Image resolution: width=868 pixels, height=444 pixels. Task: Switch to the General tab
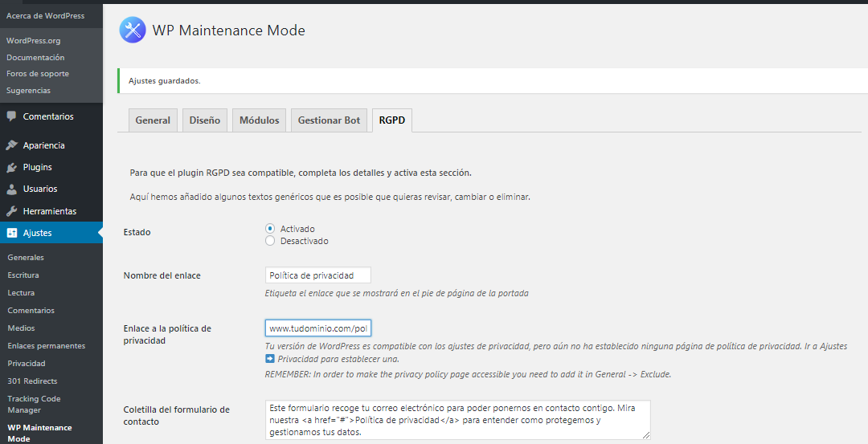point(153,120)
